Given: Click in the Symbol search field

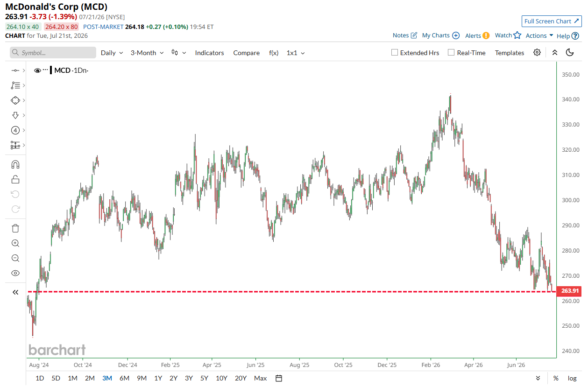Looking at the screenshot, I should pos(53,53).
